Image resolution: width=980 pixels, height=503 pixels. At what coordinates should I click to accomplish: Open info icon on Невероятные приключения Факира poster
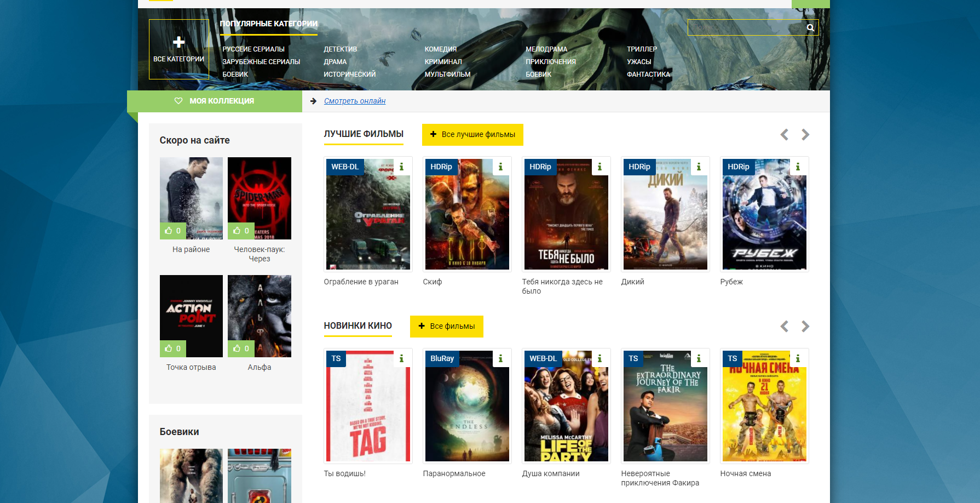point(699,358)
